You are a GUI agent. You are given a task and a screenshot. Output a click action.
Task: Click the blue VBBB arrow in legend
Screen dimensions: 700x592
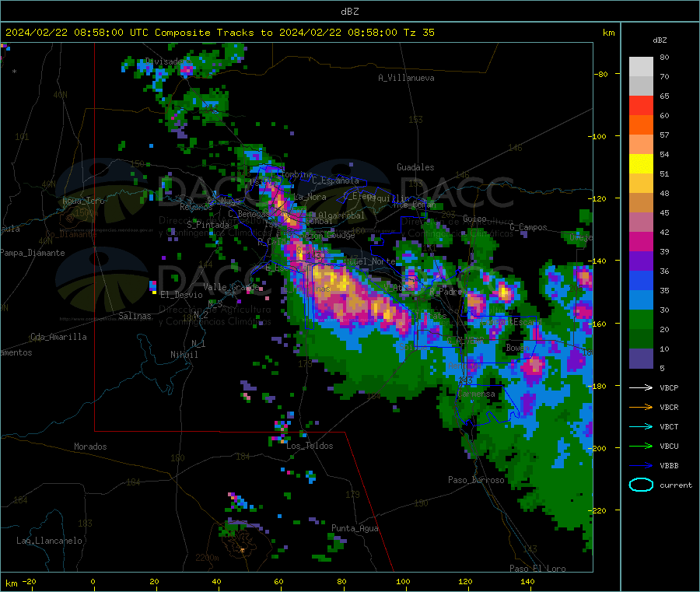(641, 466)
